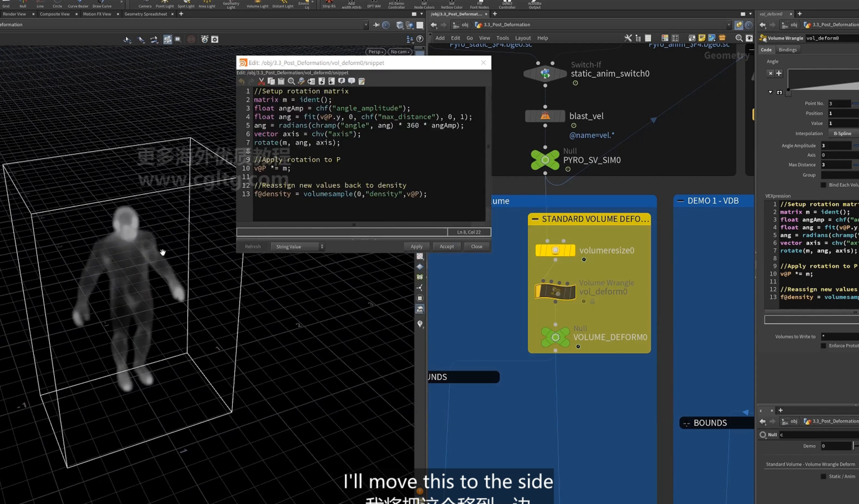The height and width of the screenshot is (504, 859).
Task: Click the display options eye icon in network toolbar
Action: click(x=749, y=38)
